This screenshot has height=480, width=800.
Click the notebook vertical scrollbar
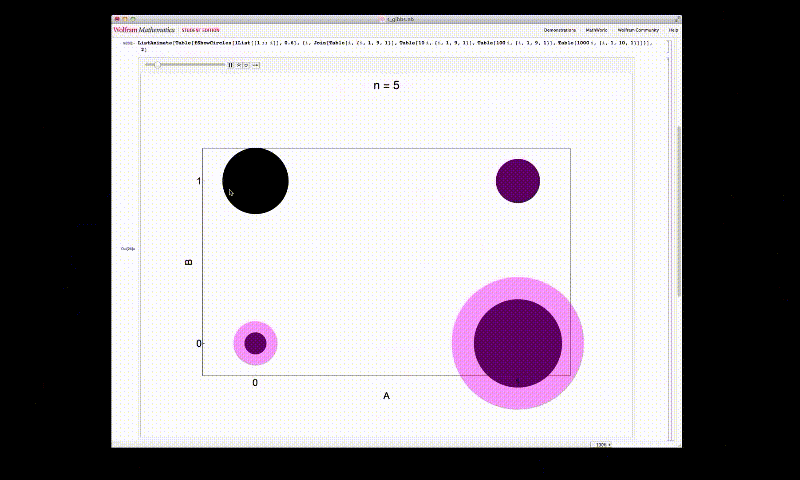[x=679, y=211]
